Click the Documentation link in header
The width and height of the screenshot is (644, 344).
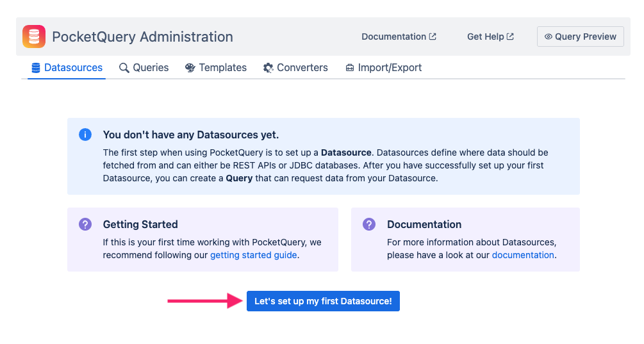pyautogui.click(x=393, y=37)
